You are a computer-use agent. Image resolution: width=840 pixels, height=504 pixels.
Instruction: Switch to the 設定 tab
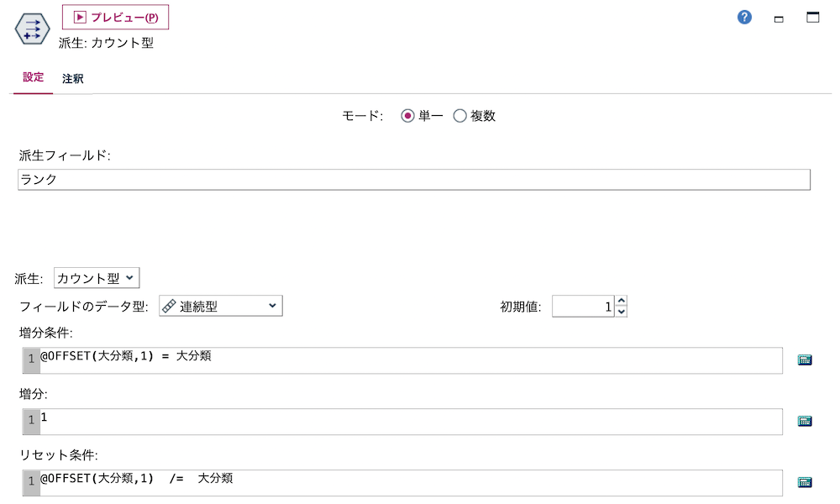click(x=32, y=76)
